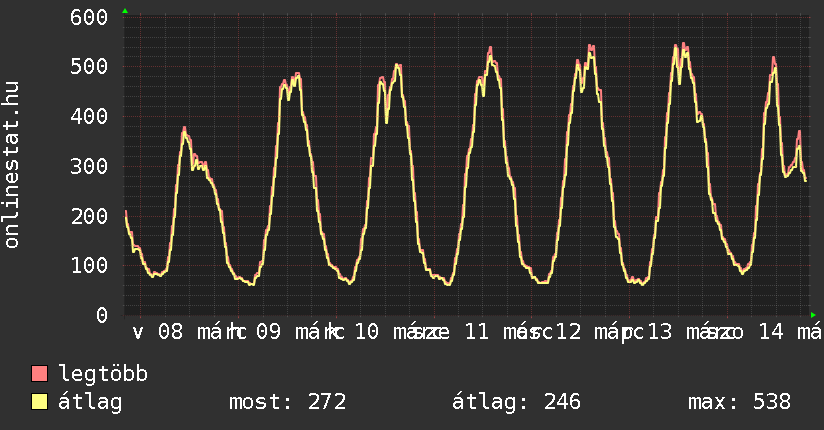Select the 11 date label on the x-axis
824x430 pixels.
point(477,331)
